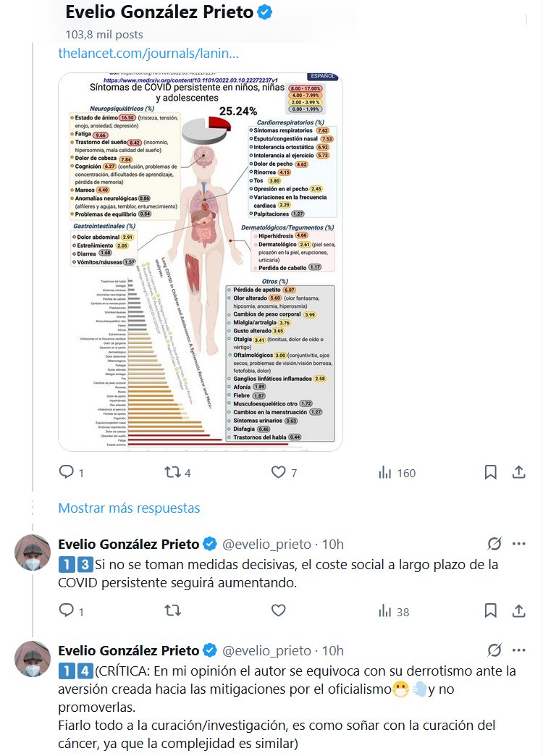View analytics showing 38 views
Screen dimensions: 543x756
pyautogui.click(x=394, y=612)
